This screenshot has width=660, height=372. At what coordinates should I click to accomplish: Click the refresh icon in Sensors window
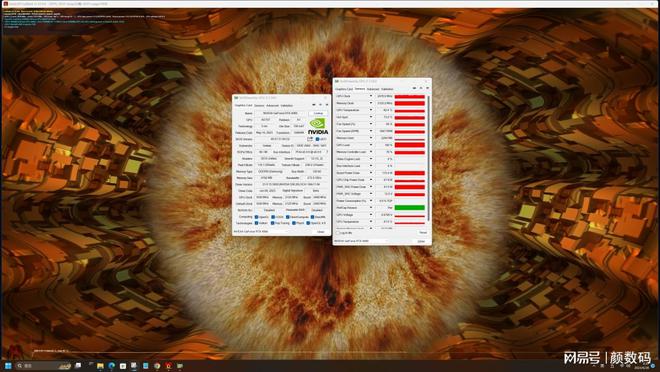tap(421, 88)
